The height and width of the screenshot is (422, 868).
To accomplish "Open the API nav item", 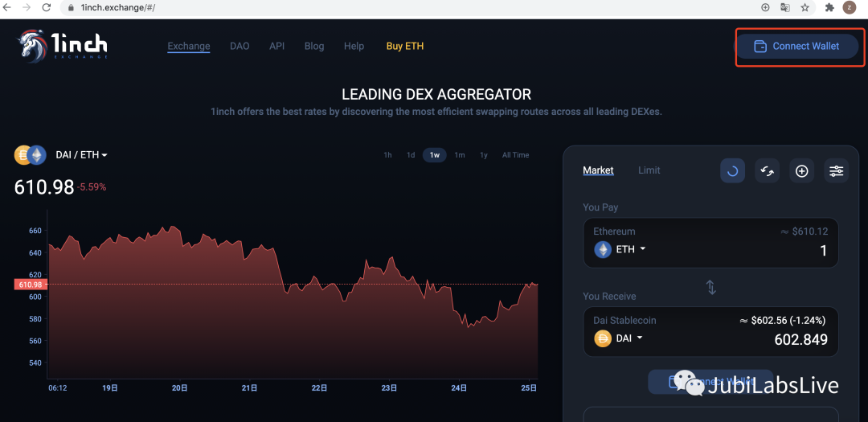I will click(x=276, y=46).
